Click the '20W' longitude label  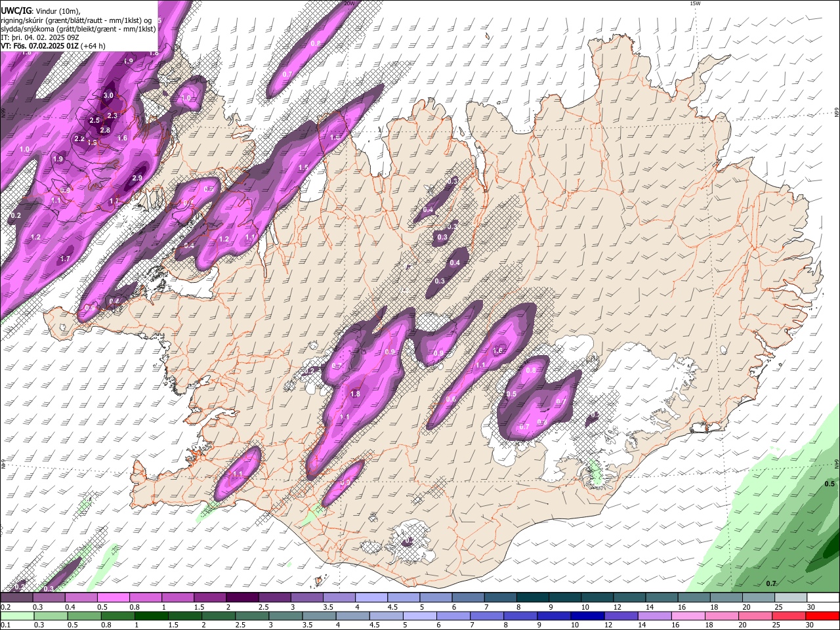pyautogui.click(x=349, y=3)
